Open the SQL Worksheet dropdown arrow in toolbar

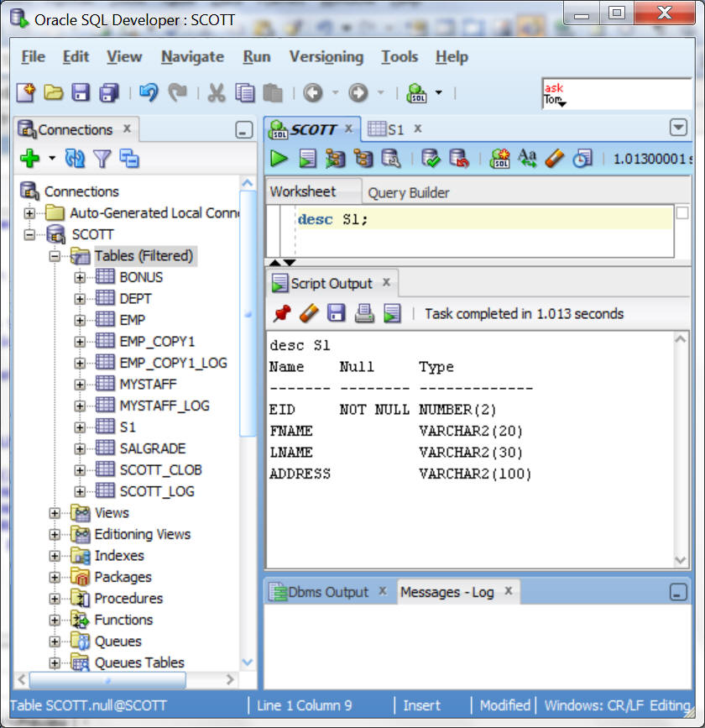pyautogui.click(x=439, y=92)
